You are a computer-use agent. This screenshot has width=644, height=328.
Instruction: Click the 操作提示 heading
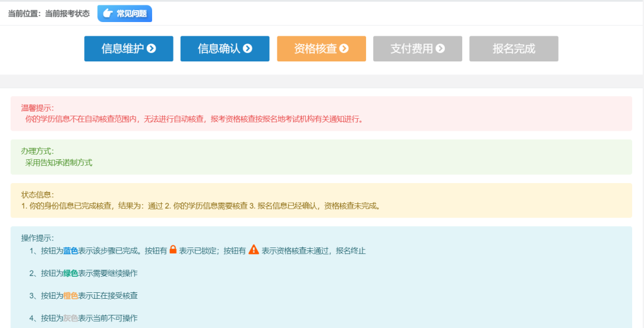tap(38, 239)
